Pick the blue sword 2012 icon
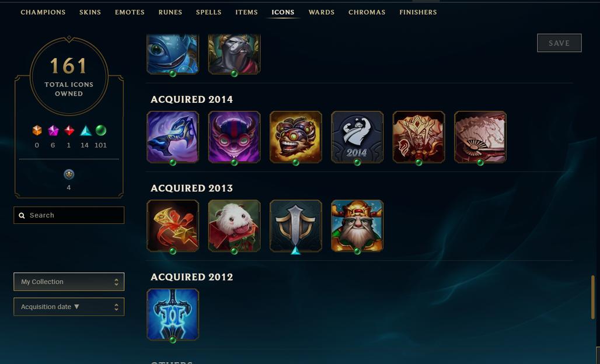 [x=173, y=314]
